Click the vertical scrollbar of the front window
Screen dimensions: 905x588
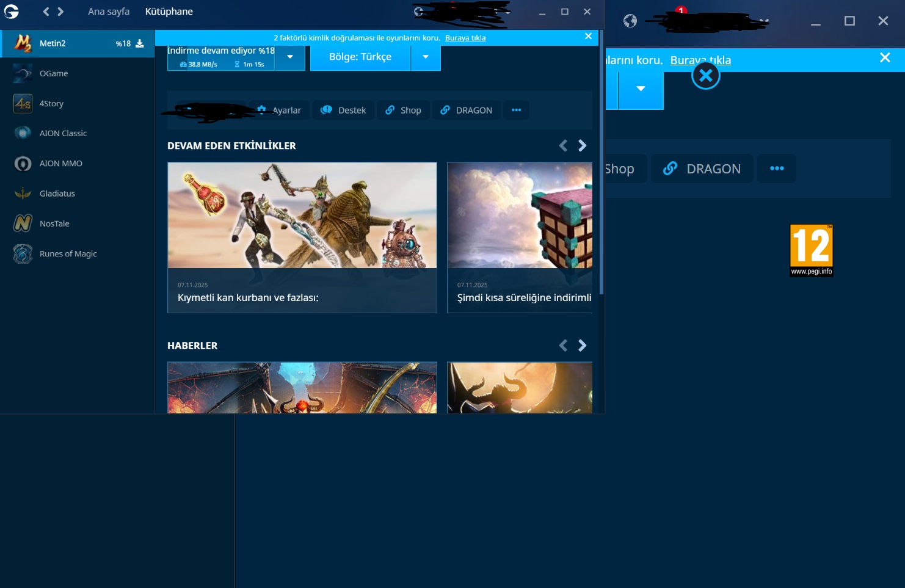click(x=602, y=162)
